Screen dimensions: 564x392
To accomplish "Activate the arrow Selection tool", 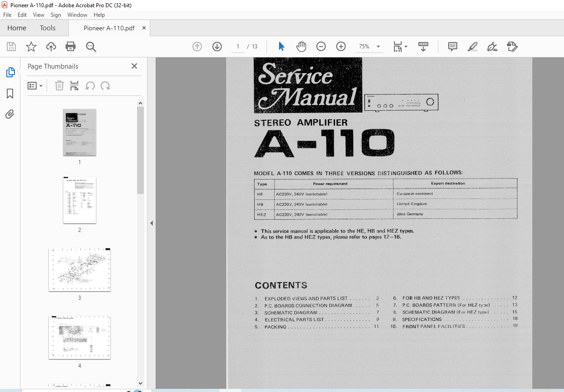I will point(281,47).
